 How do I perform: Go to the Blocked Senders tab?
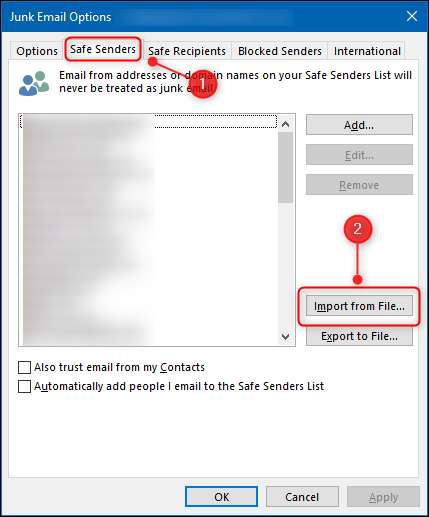(280, 51)
